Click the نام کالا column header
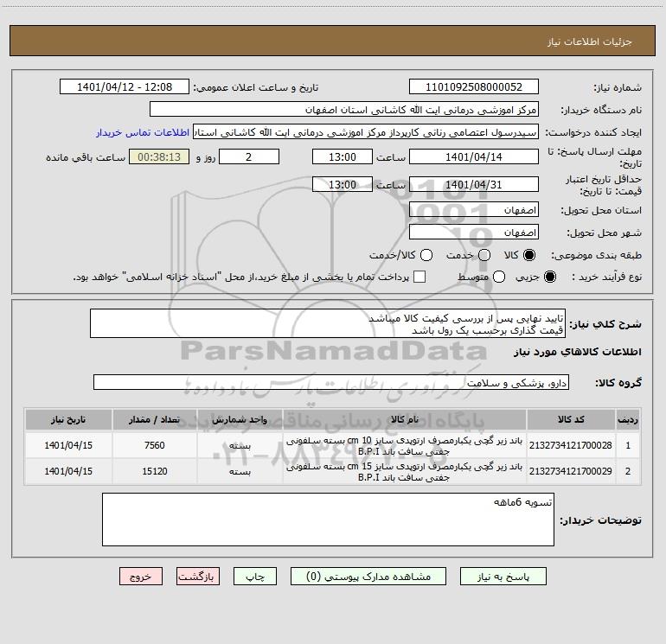The width and height of the screenshot is (666, 644). [405, 419]
